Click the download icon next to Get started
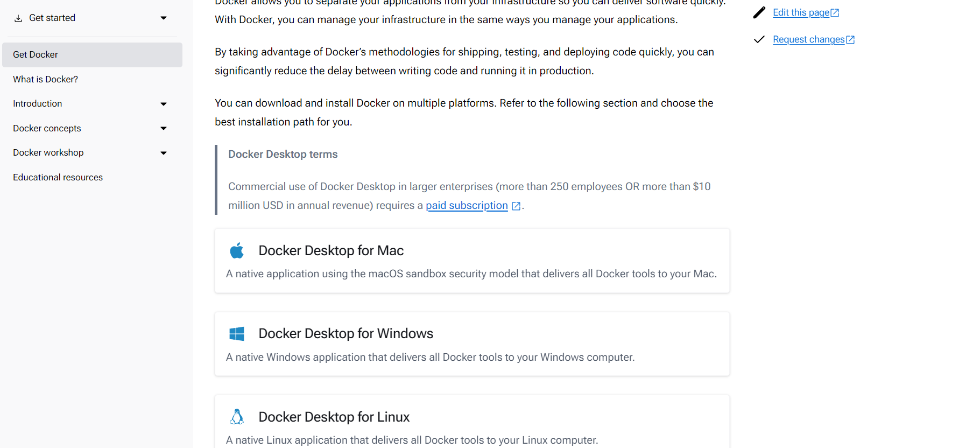The height and width of the screenshot is (448, 980). coord(18,18)
